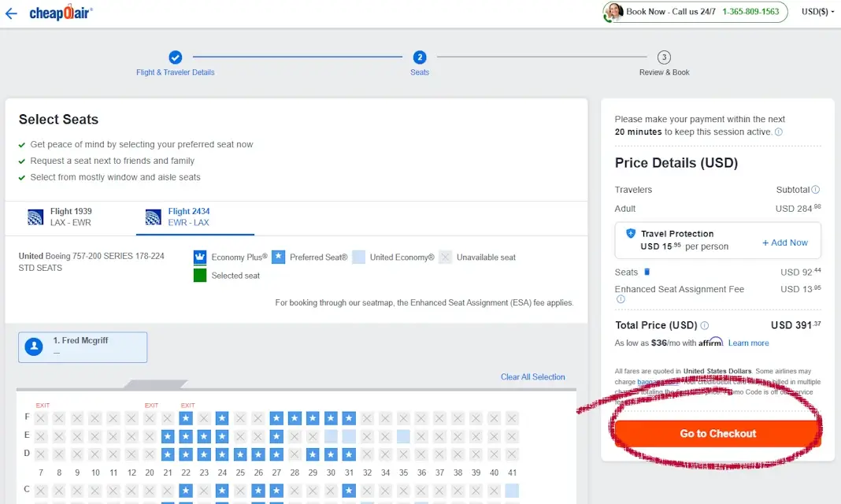Click the Preferred Seat star legend icon
841x504 pixels.
point(279,257)
